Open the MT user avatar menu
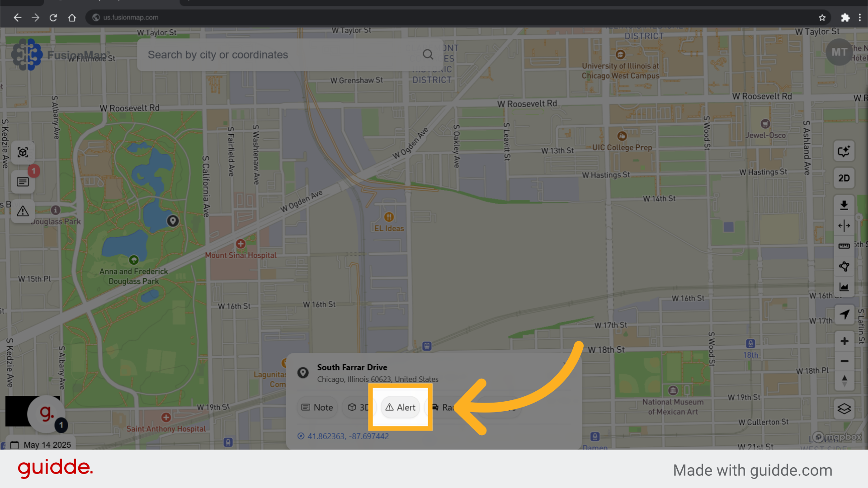The height and width of the screenshot is (488, 868). tap(839, 52)
